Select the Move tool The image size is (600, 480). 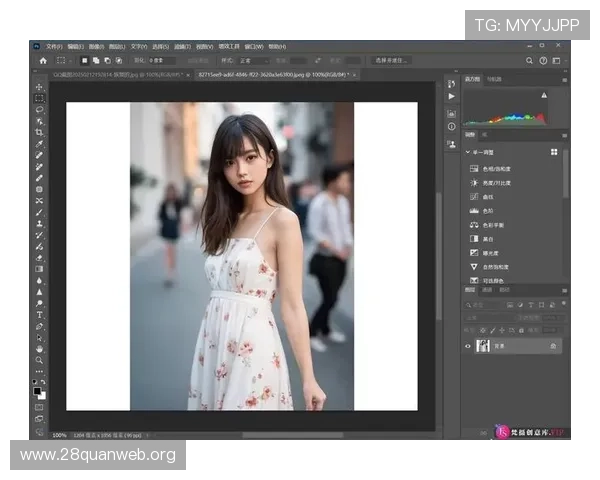40,87
